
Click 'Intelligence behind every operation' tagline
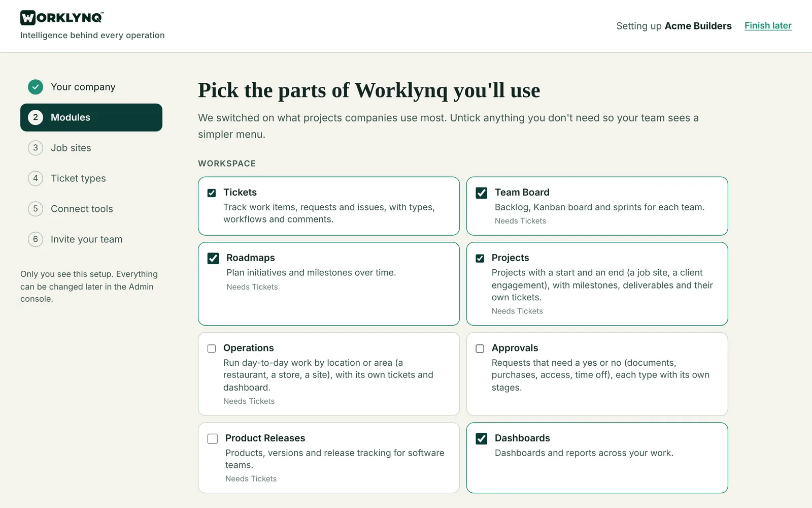[92, 36]
